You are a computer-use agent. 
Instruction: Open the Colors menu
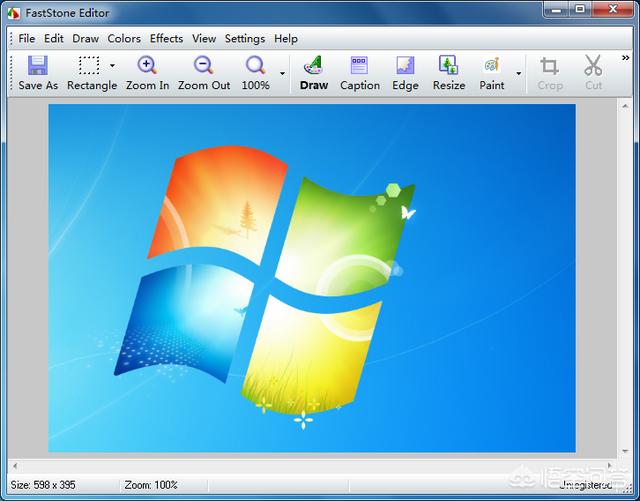(124, 39)
